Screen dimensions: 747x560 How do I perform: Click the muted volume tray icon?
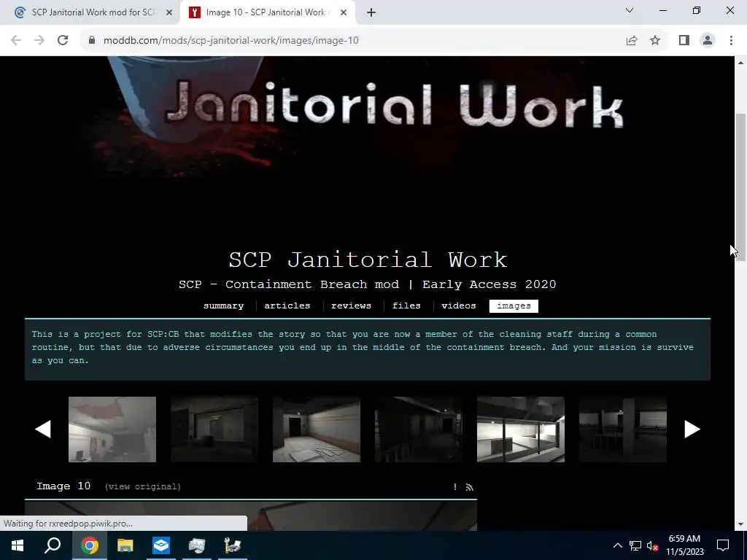[x=653, y=545]
